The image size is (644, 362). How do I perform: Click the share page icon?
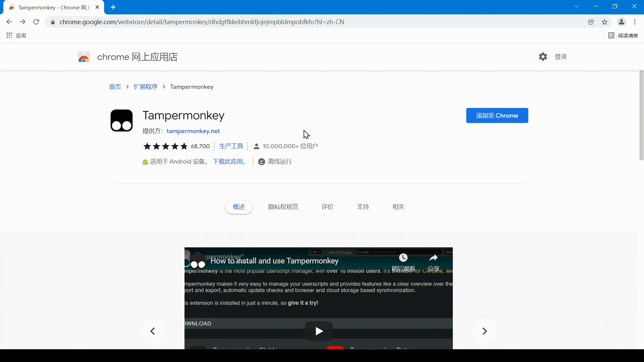click(x=591, y=22)
